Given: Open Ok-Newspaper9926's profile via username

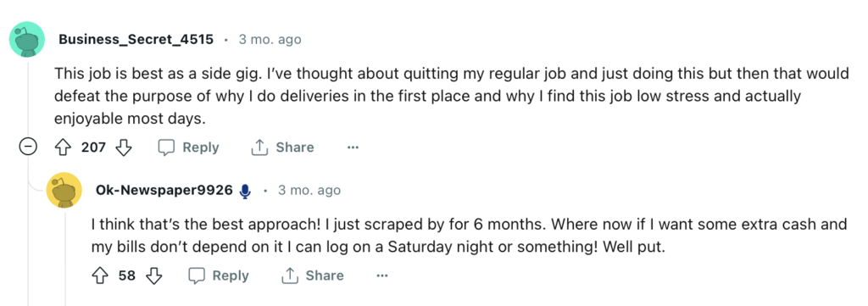Looking at the screenshot, I should (x=164, y=191).
